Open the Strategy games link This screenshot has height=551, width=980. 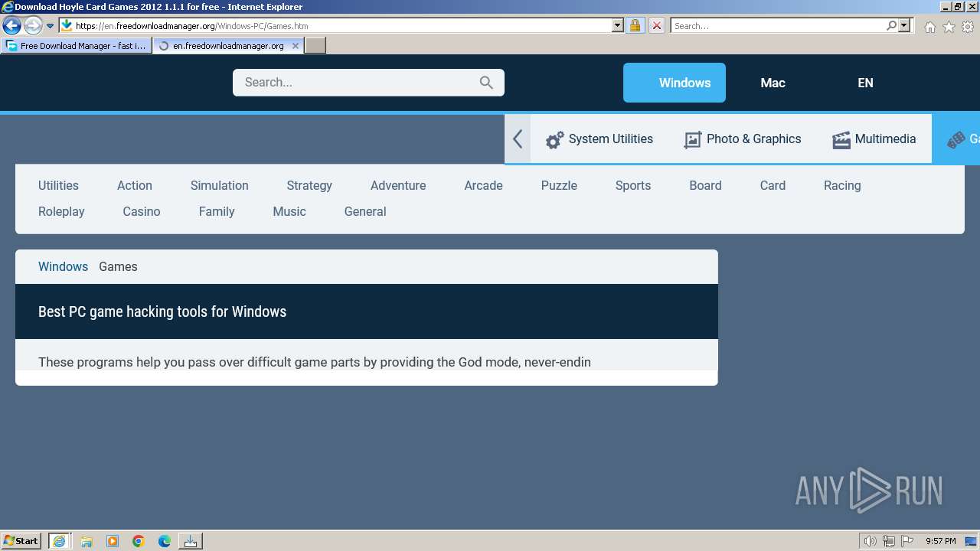coord(309,185)
